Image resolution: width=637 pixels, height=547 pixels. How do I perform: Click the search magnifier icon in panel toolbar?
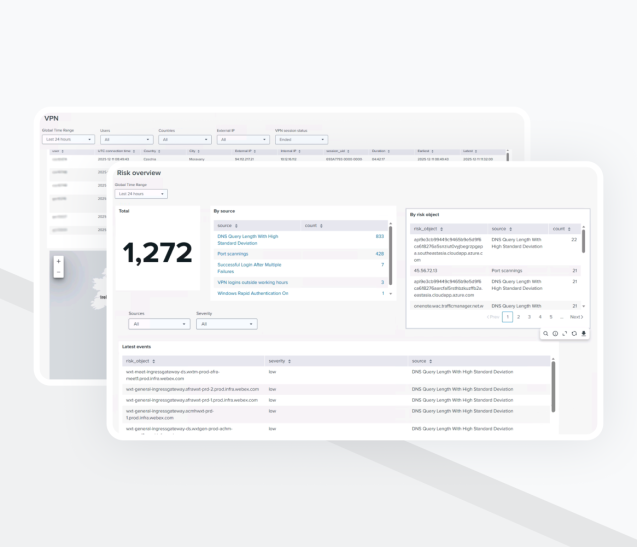546,333
